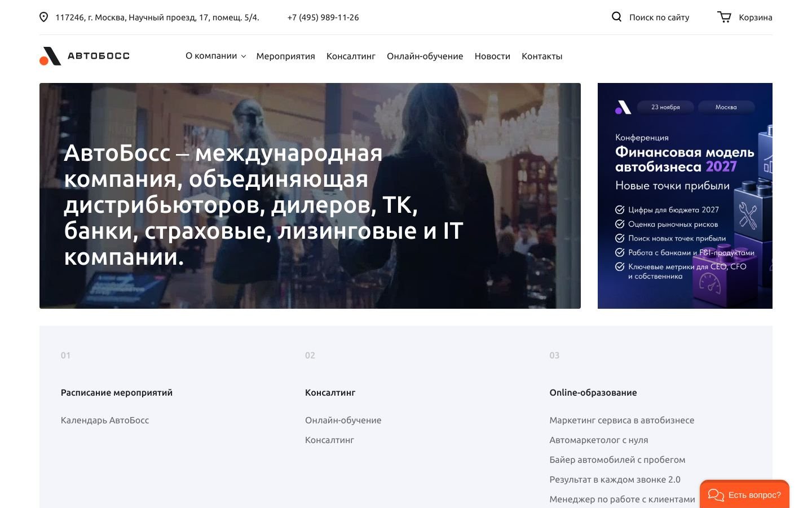Click 23 ноября date badge
Image resolution: width=812 pixels, height=508 pixels.
coord(665,107)
